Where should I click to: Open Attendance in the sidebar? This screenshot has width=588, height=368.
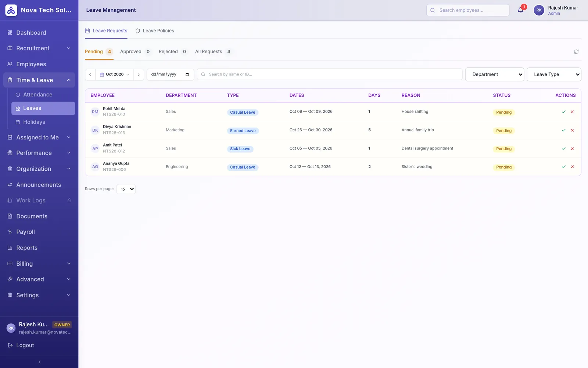coord(43,95)
